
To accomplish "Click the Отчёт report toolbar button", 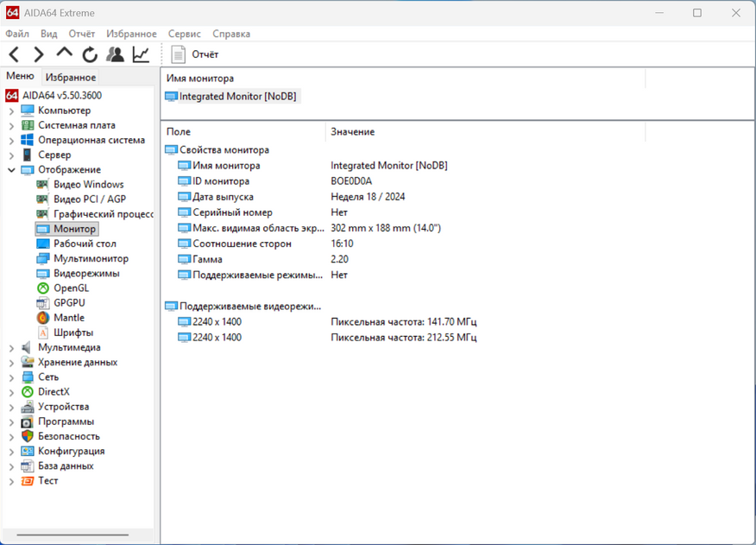I will coord(195,54).
